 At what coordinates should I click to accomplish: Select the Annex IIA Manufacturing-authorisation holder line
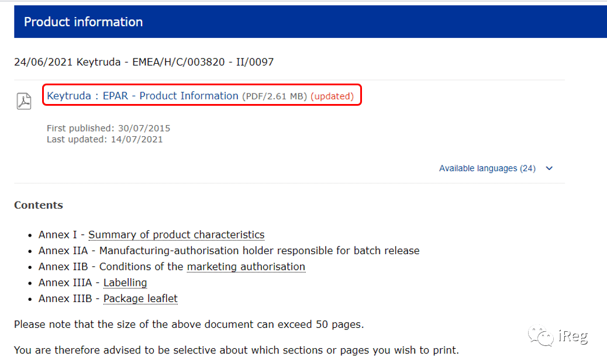coord(229,251)
